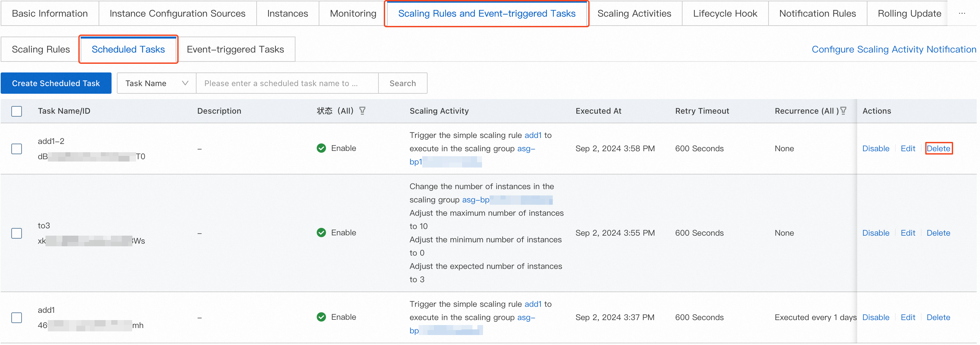Click the green Enable status icon for add1

click(x=321, y=317)
